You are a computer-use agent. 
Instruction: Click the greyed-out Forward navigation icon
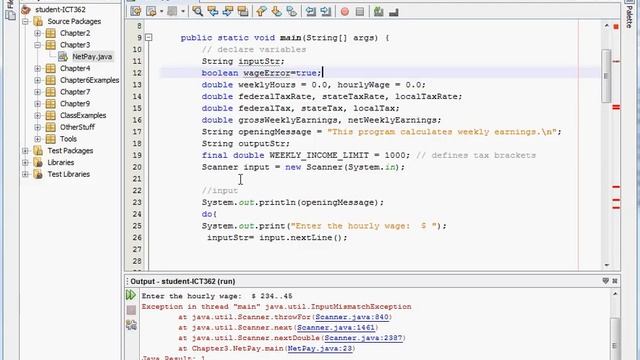click(172, 11)
